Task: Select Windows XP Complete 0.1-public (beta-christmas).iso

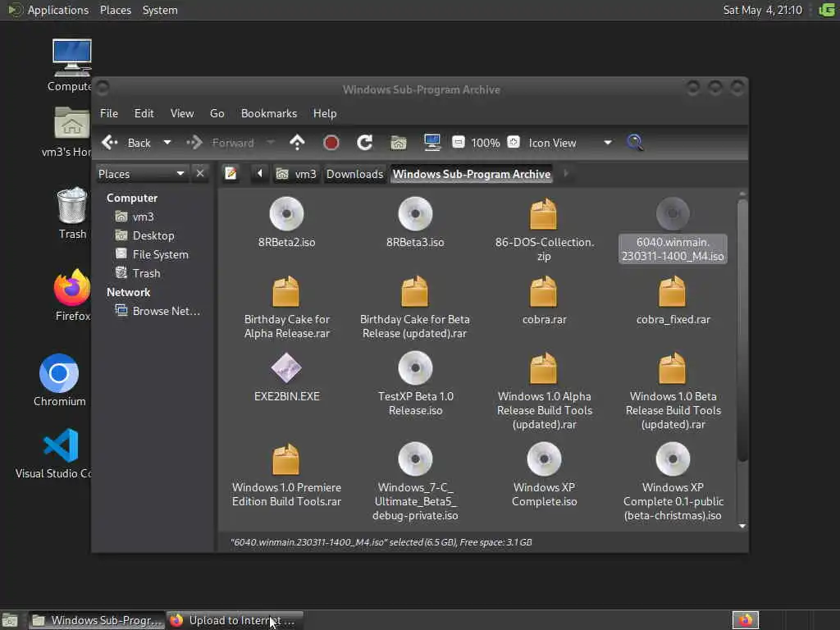Action: point(673,482)
